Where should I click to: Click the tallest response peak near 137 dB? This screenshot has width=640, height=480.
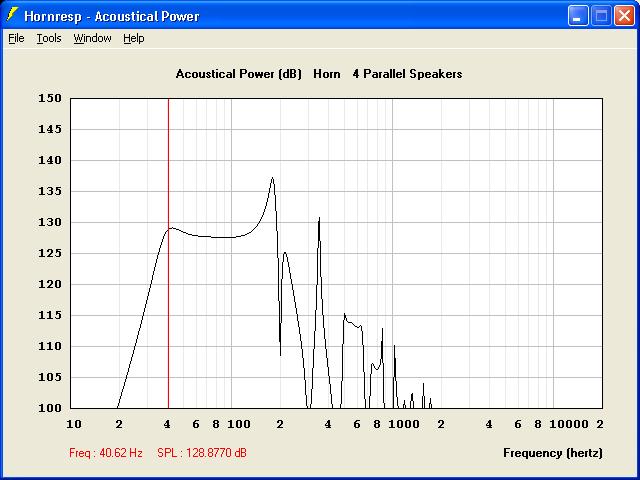[x=272, y=178]
